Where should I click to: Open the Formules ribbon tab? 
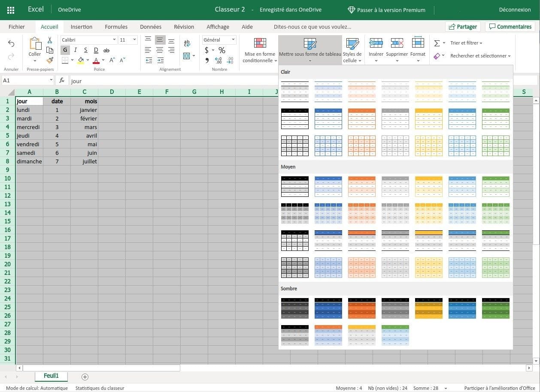[x=116, y=27]
